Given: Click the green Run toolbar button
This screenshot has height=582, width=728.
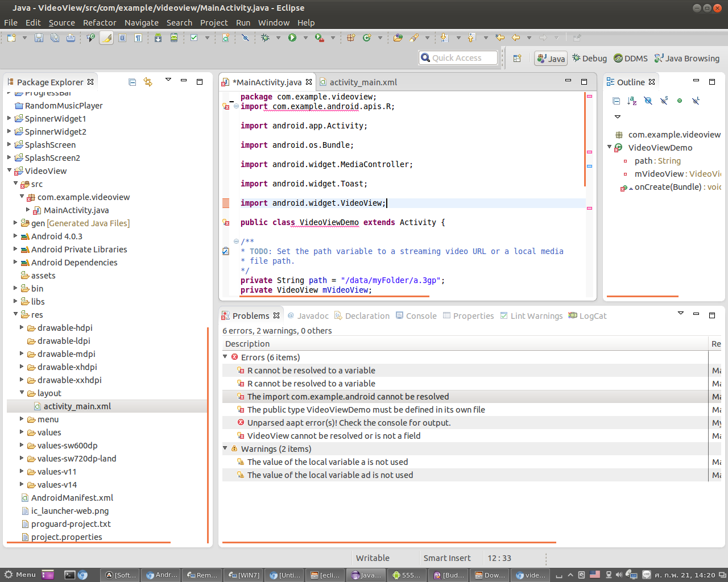Looking at the screenshot, I should tap(292, 38).
